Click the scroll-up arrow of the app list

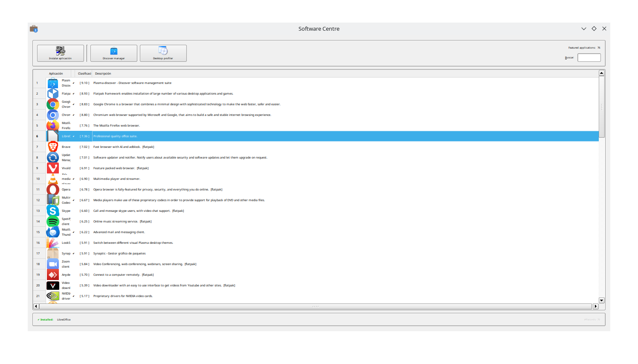point(602,73)
